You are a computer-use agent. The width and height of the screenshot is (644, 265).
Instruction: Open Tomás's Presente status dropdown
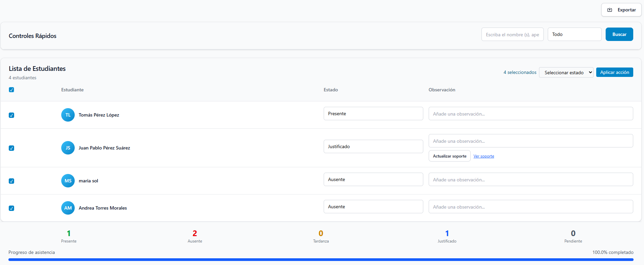373,114
